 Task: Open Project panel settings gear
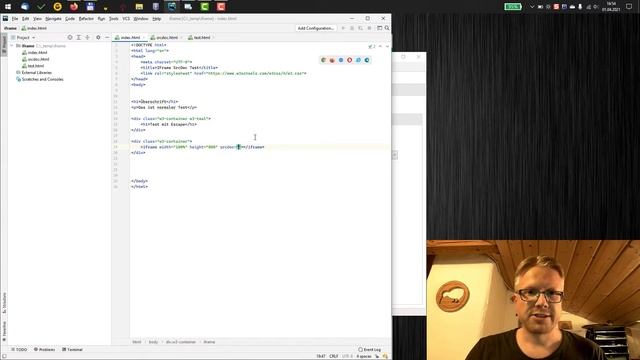click(x=98, y=37)
